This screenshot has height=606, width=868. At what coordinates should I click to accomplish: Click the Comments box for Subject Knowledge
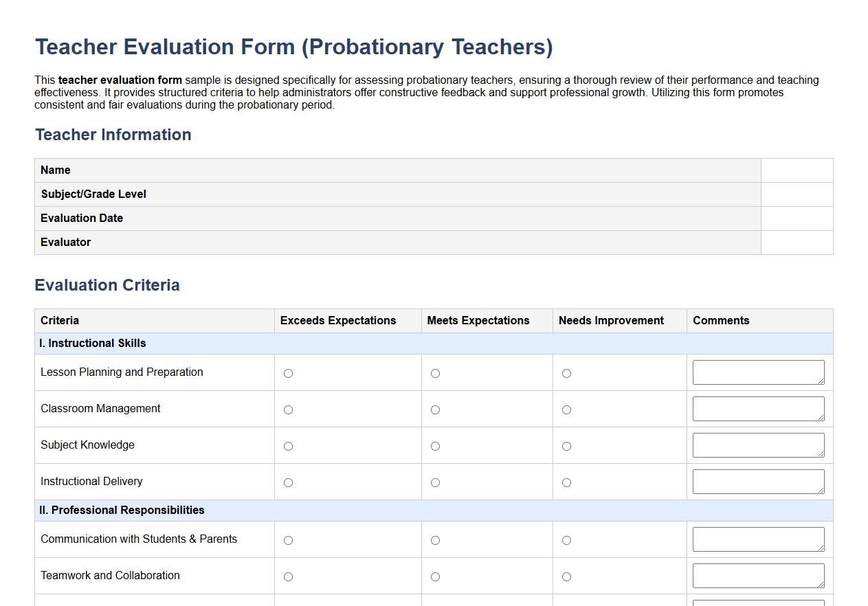pyautogui.click(x=757, y=445)
